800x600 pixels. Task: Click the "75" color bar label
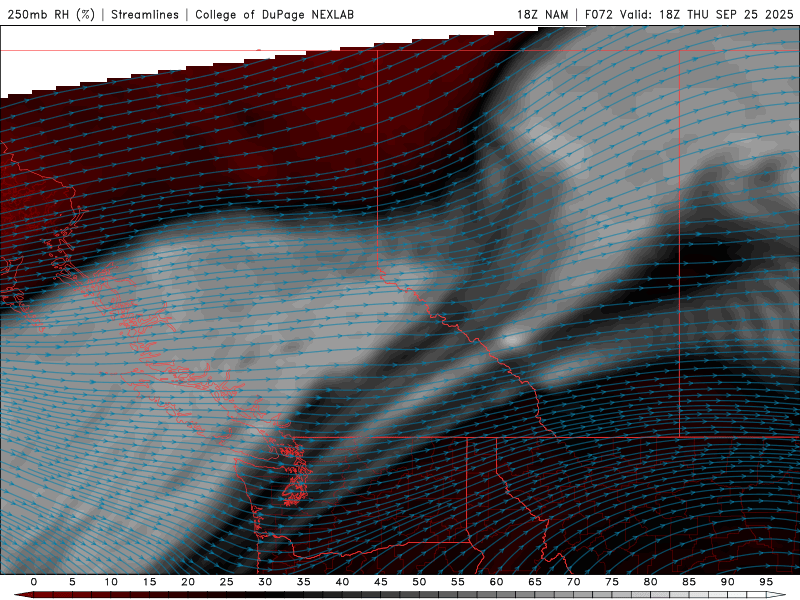pyautogui.click(x=612, y=582)
